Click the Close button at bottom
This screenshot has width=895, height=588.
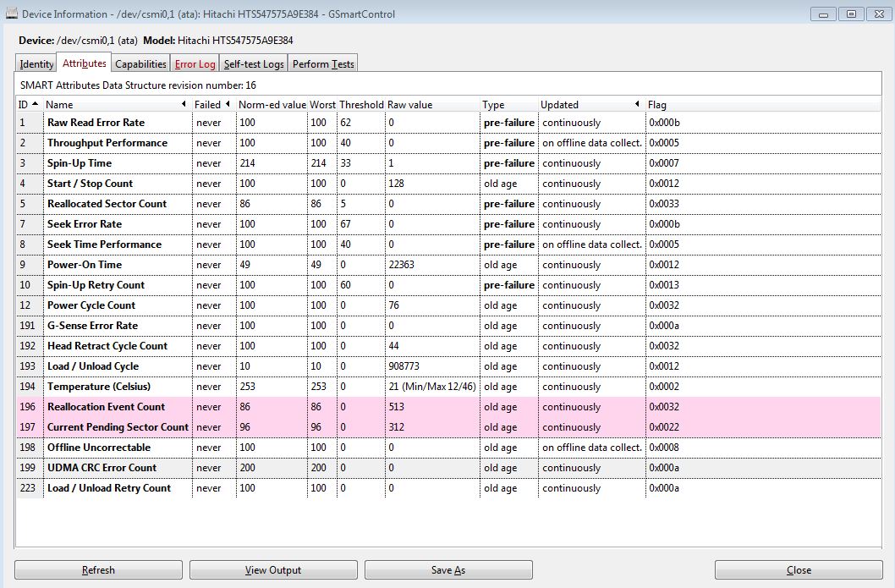point(799,569)
